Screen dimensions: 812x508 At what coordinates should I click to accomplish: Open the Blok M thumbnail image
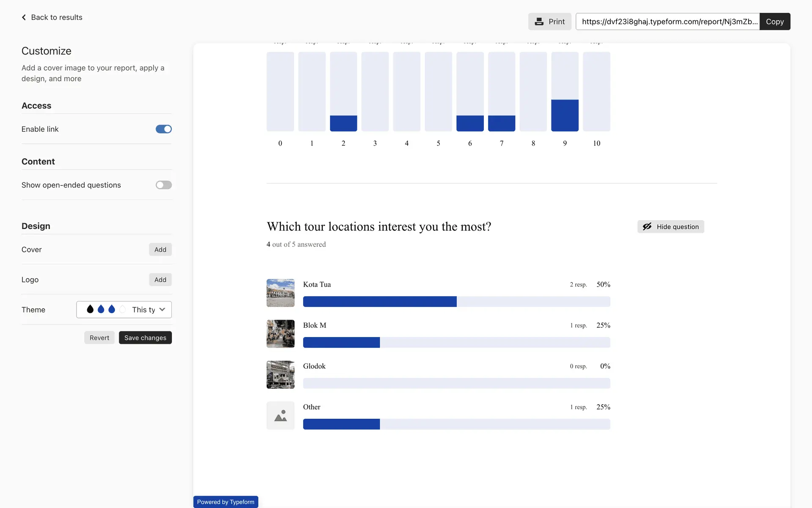pyautogui.click(x=280, y=334)
